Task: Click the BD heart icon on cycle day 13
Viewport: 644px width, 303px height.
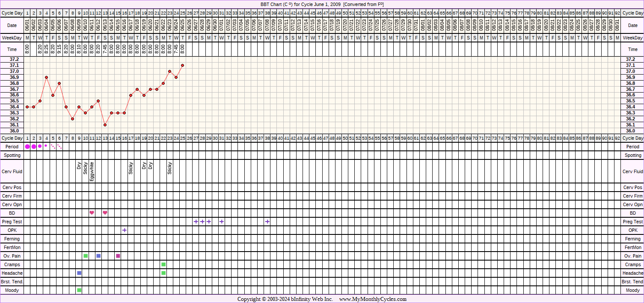Action: point(105,213)
